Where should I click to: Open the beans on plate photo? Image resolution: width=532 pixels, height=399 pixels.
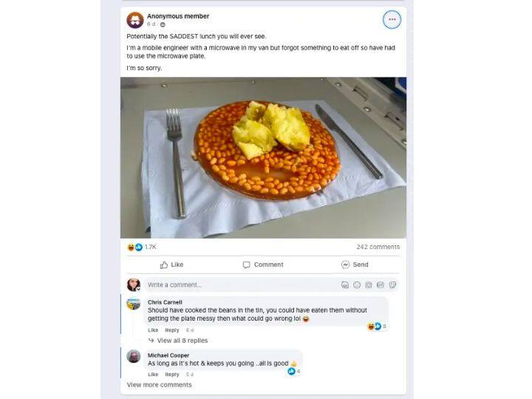(263, 157)
